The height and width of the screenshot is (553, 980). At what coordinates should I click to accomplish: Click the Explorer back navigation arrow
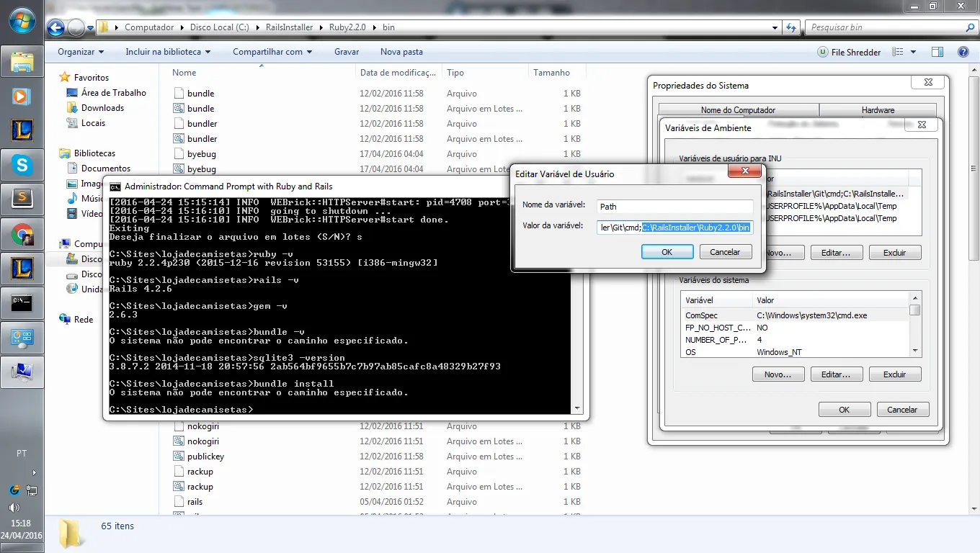[x=56, y=28]
